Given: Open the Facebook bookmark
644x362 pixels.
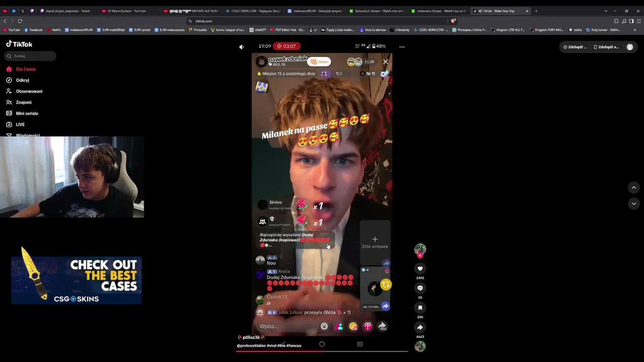Looking at the screenshot, I should tap(33, 30).
